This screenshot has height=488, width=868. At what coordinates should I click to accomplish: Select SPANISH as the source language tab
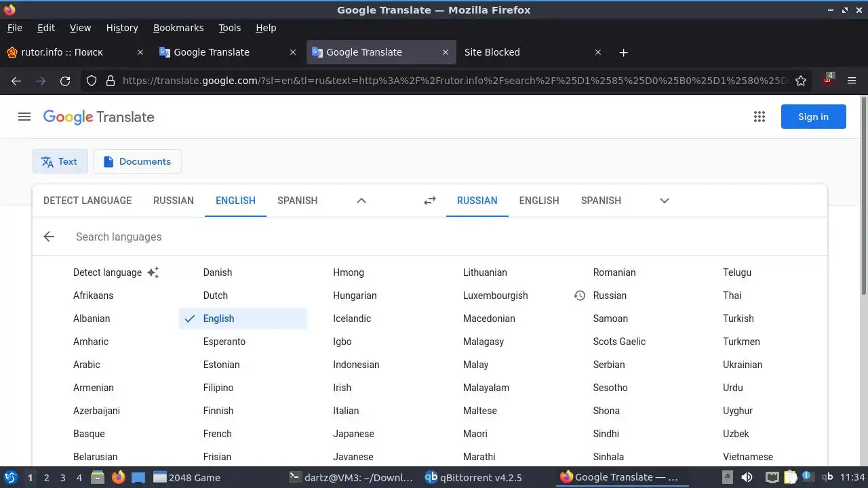[x=298, y=201]
